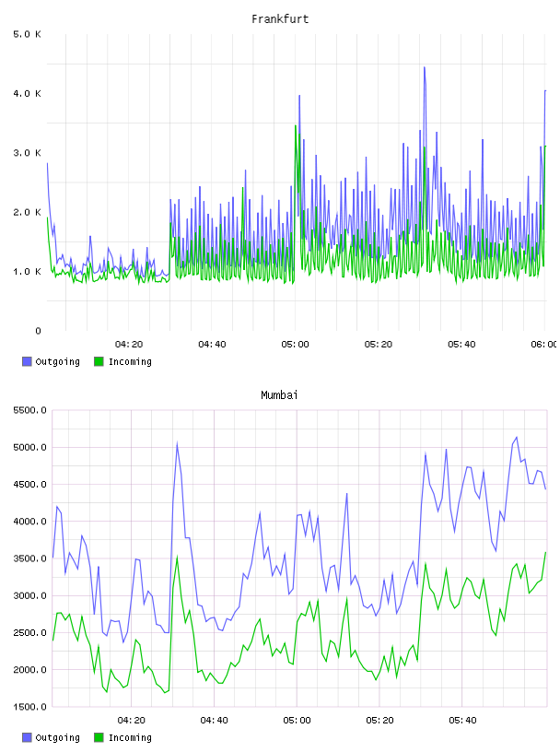Screen dimensions: 560x752
Task: Click the blue Outgoing swatch in Frankfurt legend
Action: 27,361
